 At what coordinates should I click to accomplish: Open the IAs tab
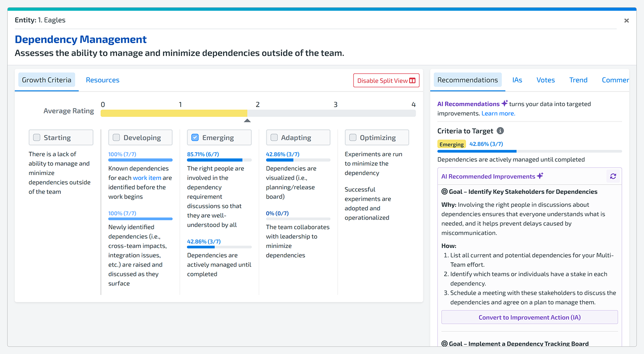(517, 80)
